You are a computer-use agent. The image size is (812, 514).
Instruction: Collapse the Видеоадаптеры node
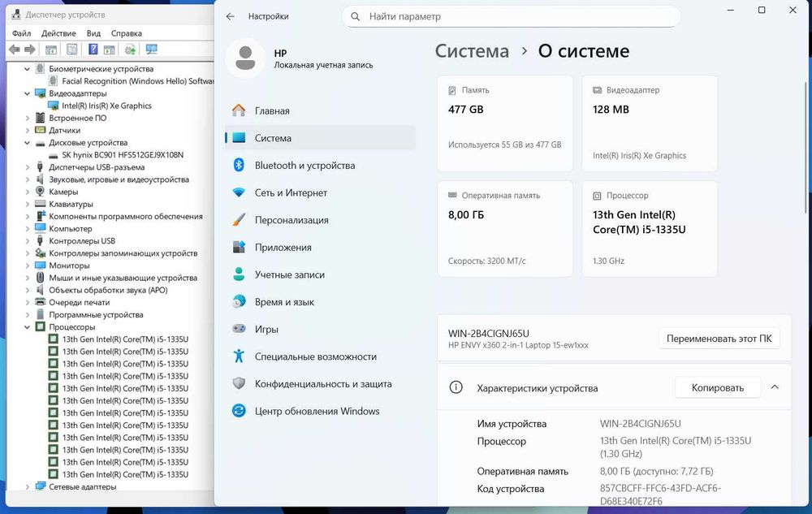point(27,93)
